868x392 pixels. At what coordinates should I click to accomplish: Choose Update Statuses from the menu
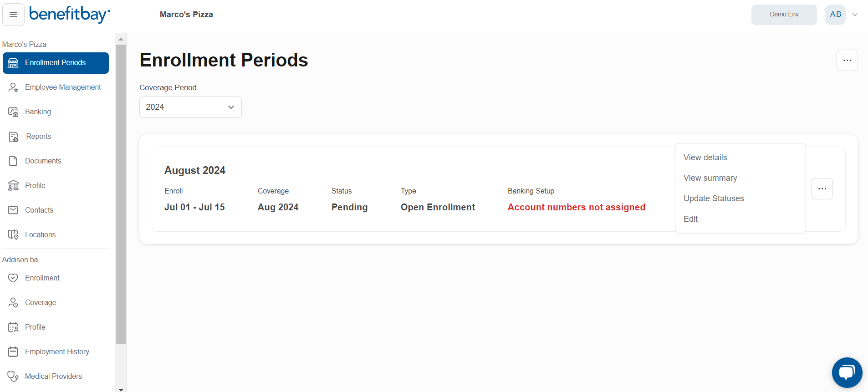pyautogui.click(x=713, y=198)
